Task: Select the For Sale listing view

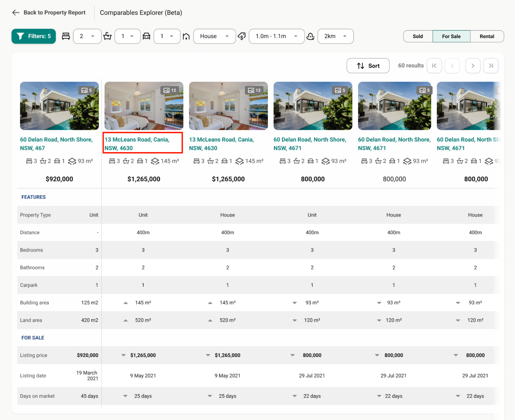Action: click(451, 36)
